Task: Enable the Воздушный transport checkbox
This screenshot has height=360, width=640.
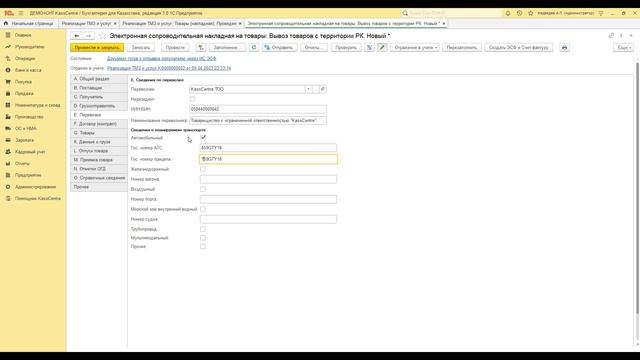Action: [203, 189]
